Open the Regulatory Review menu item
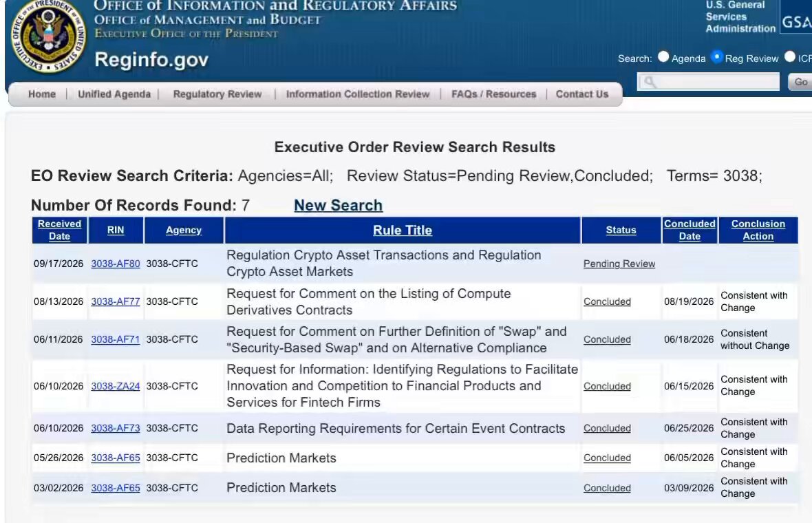812x523 pixels. pyautogui.click(x=217, y=94)
